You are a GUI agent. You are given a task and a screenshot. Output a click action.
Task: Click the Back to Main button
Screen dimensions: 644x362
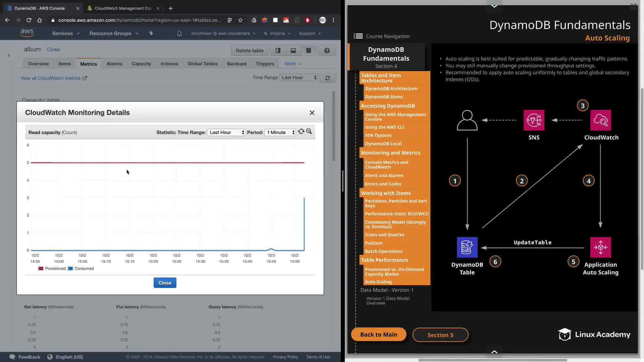pyautogui.click(x=378, y=335)
